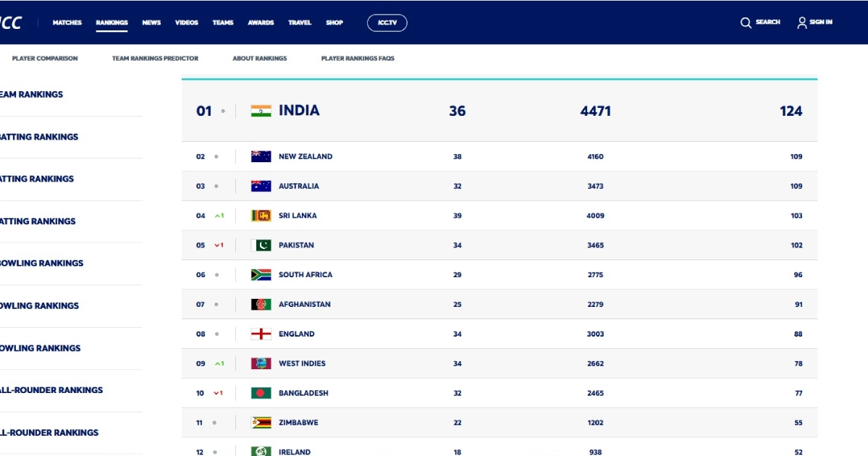Click the ICC logo
Image resolution: width=868 pixels, height=456 pixels.
coord(10,21)
